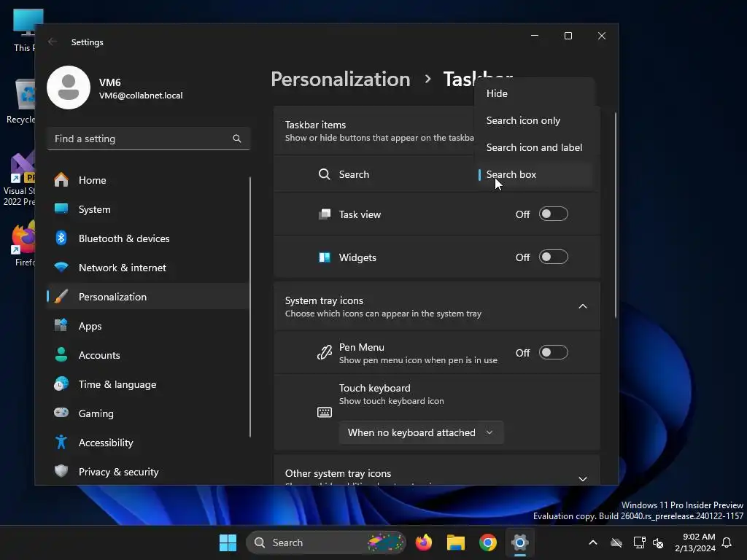Open Home in Settings sidebar

click(147, 181)
